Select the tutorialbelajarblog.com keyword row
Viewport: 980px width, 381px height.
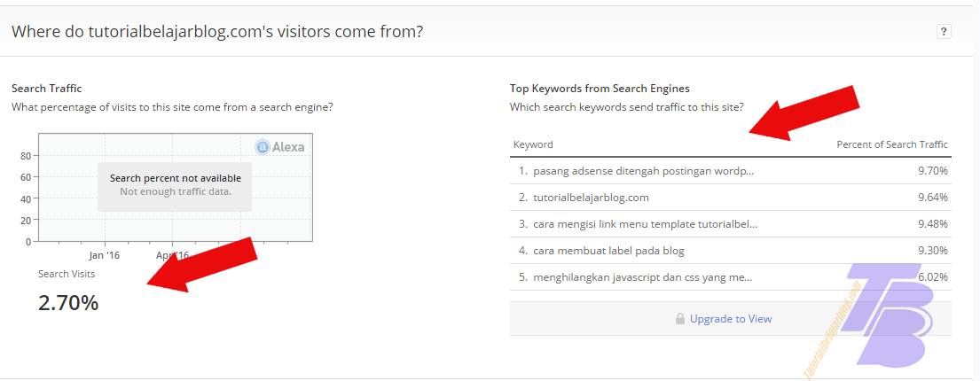tap(591, 197)
